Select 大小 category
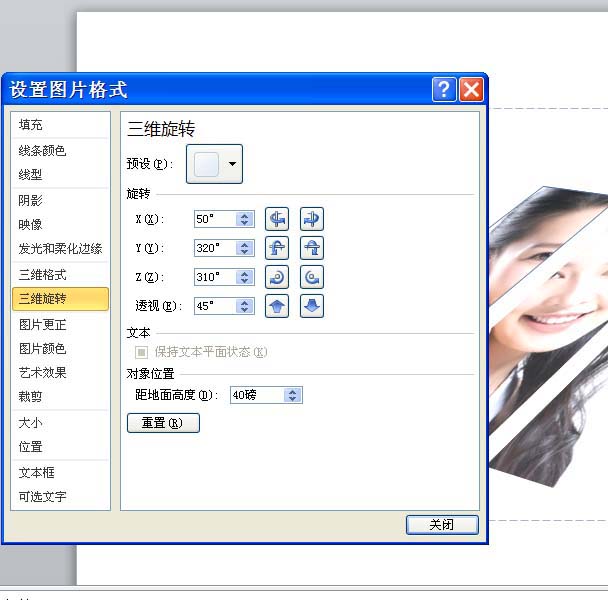Screen dimensions: 608x600 (60, 423)
